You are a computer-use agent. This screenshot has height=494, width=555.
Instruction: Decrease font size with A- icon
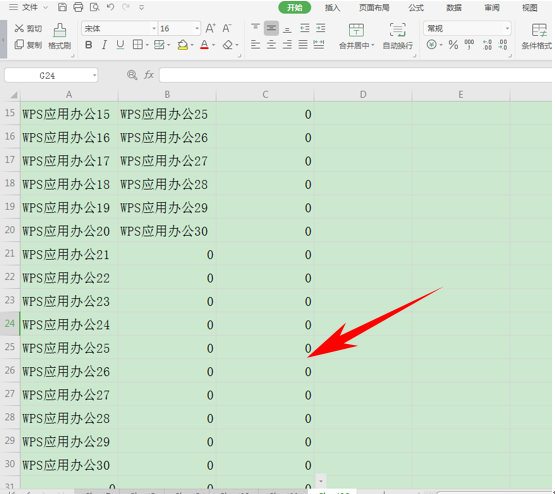(227, 28)
